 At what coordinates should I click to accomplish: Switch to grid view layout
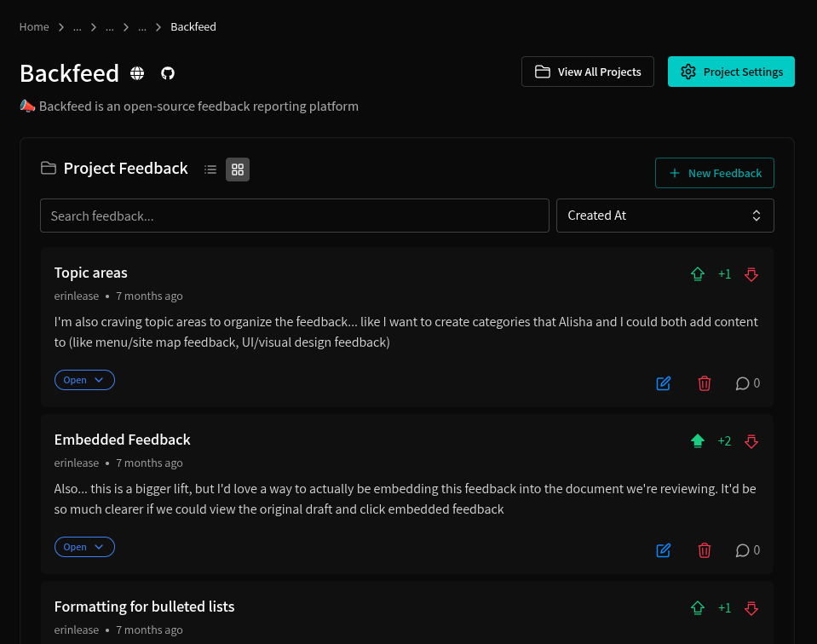coord(238,170)
